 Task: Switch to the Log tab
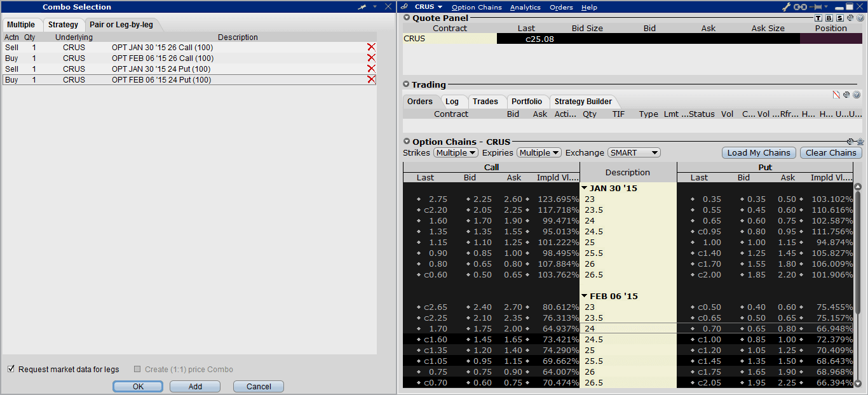point(452,102)
